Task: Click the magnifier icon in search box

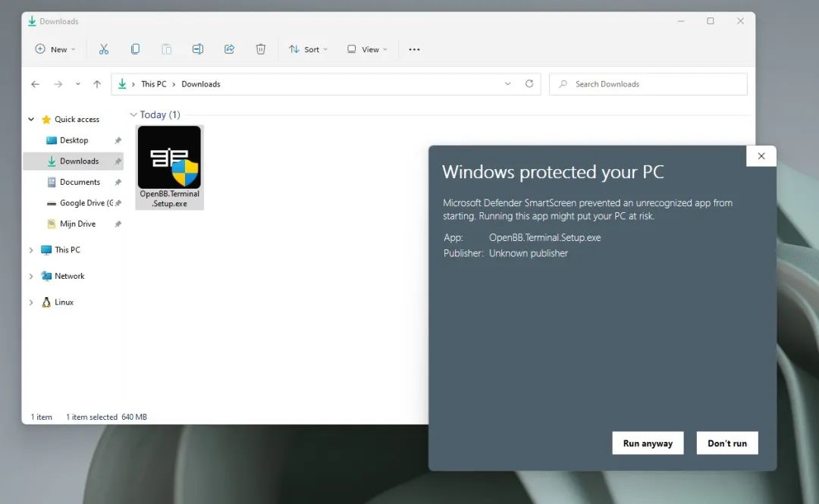Action: pyautogui.click(x=563, y=84)
